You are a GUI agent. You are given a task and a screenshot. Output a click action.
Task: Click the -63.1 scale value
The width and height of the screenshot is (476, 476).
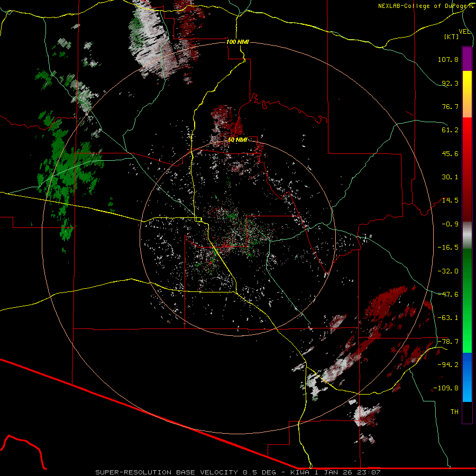pyautogui.click(x=448, y=318)
